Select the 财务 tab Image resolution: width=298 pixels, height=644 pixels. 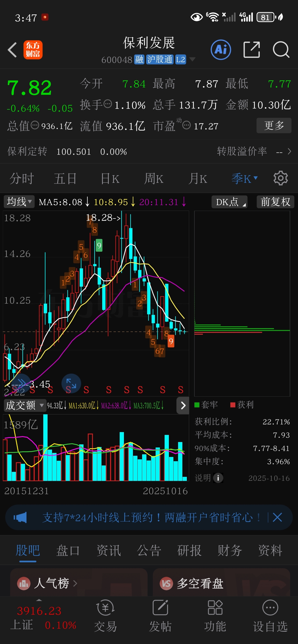230,550
